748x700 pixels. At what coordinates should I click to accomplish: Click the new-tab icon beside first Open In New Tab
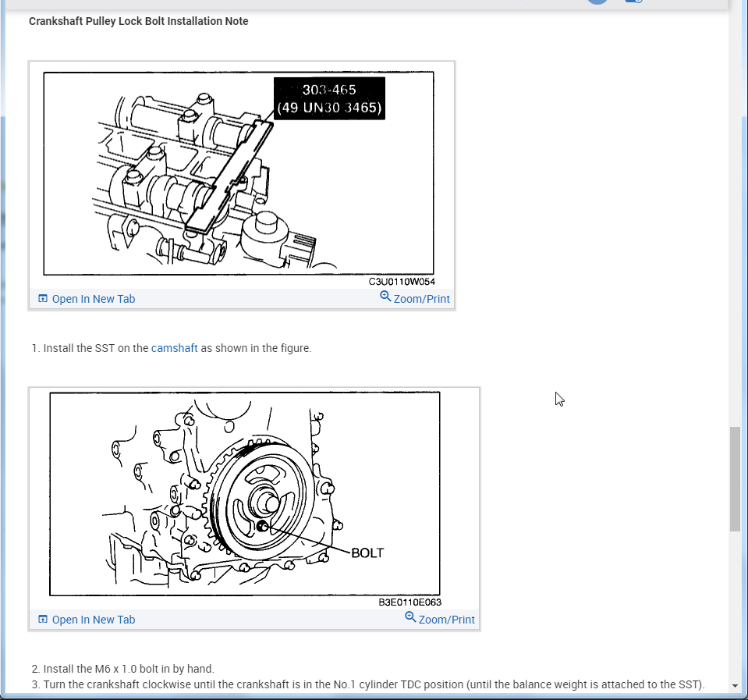point(43,299)
